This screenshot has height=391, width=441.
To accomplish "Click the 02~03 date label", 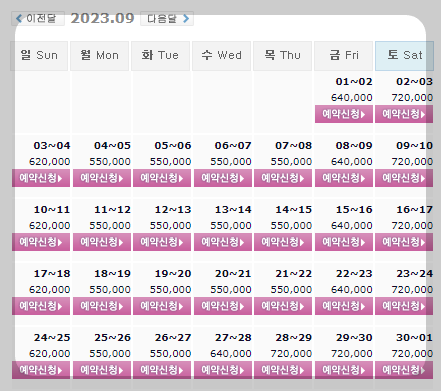I will (x=414, y=82).
